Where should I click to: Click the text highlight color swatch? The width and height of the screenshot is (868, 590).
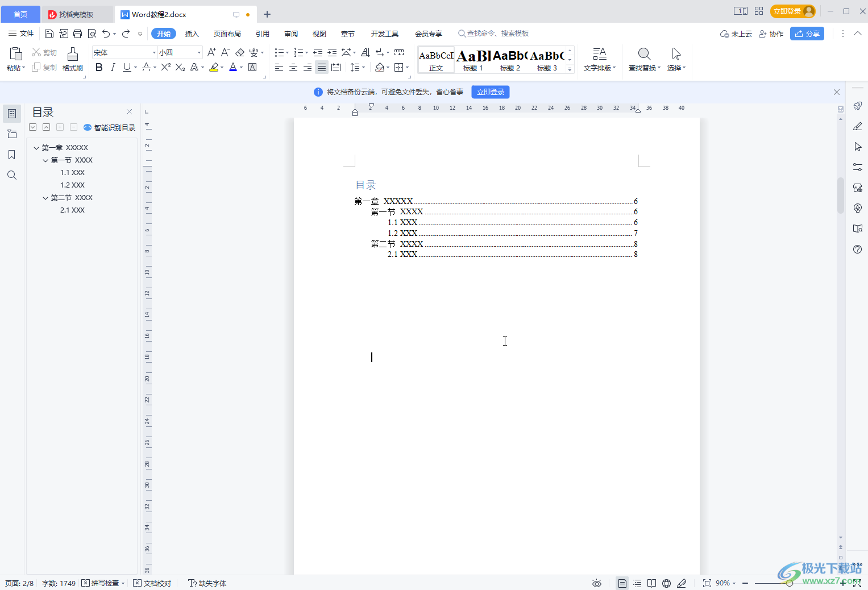coord(214,67)
